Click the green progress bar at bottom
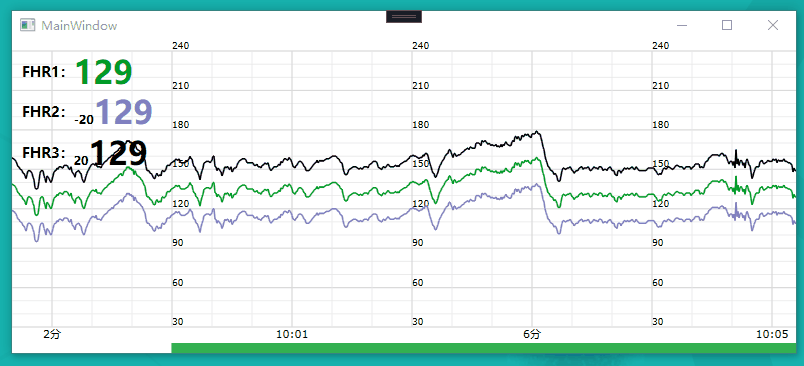Screen dimensions: 804x366 (x=484, y=348)
